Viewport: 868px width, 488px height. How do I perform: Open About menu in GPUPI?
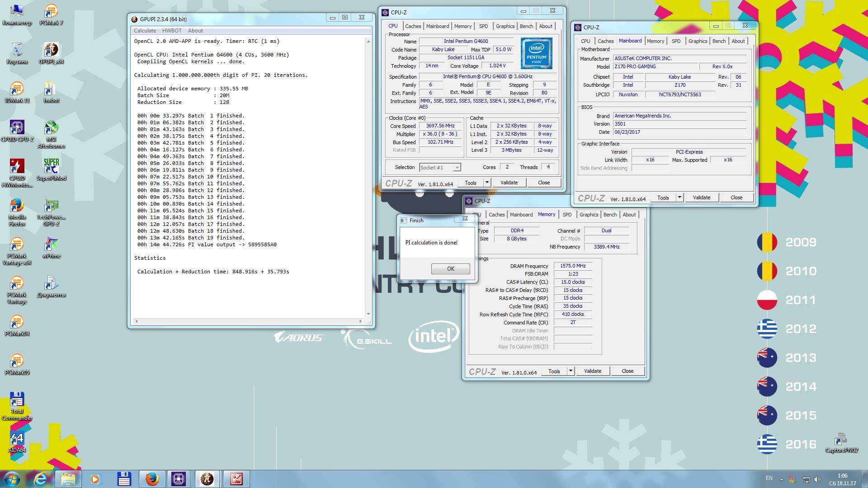pos(195,31)
